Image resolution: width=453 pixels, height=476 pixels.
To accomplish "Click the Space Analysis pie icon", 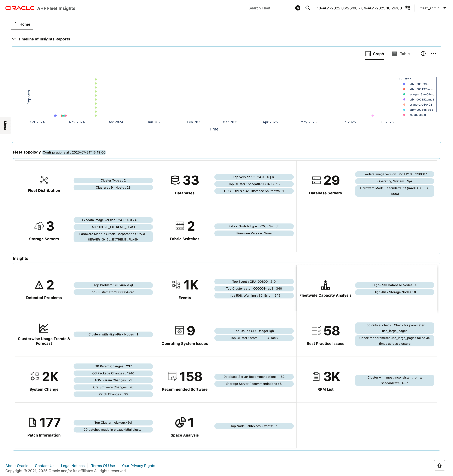I will click(181, 422).
